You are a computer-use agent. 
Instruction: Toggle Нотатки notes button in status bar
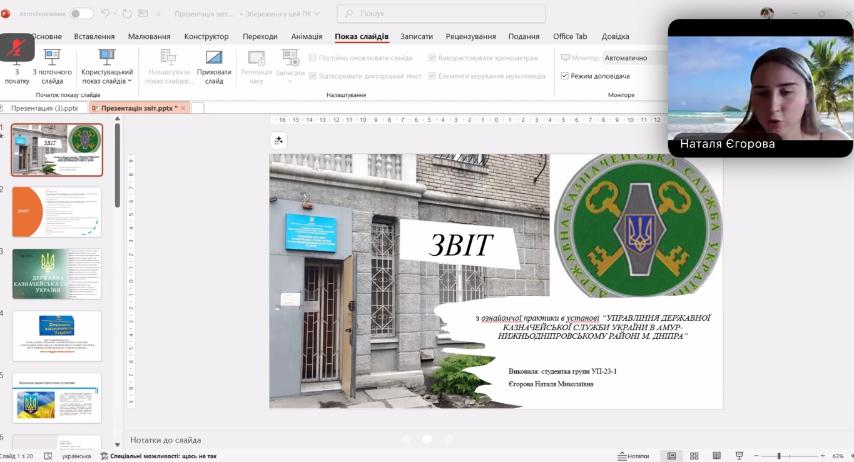click(x=633, y=456)
